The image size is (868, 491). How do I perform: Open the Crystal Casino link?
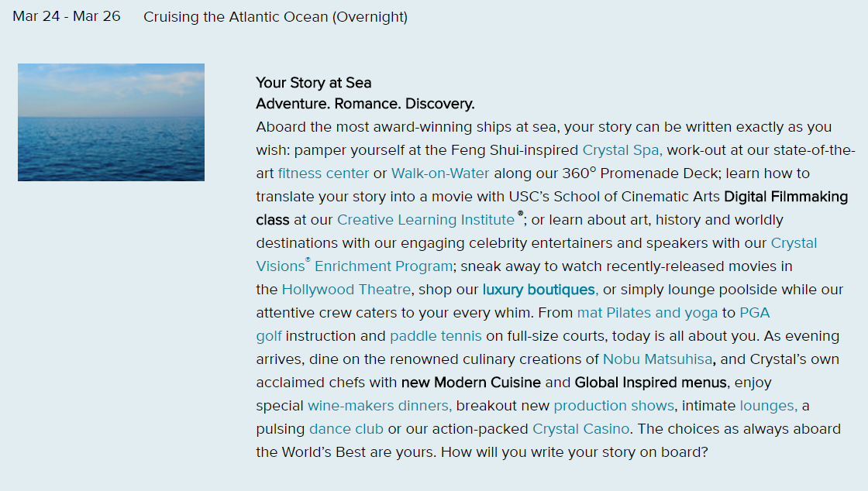(580, 429)
